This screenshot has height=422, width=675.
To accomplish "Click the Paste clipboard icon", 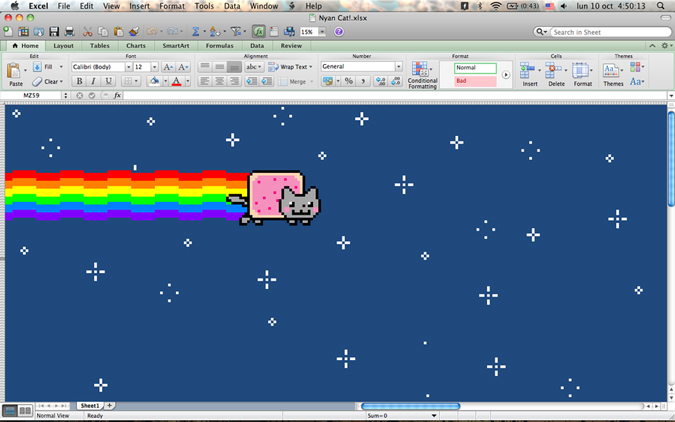I will (x=15, y=71).
